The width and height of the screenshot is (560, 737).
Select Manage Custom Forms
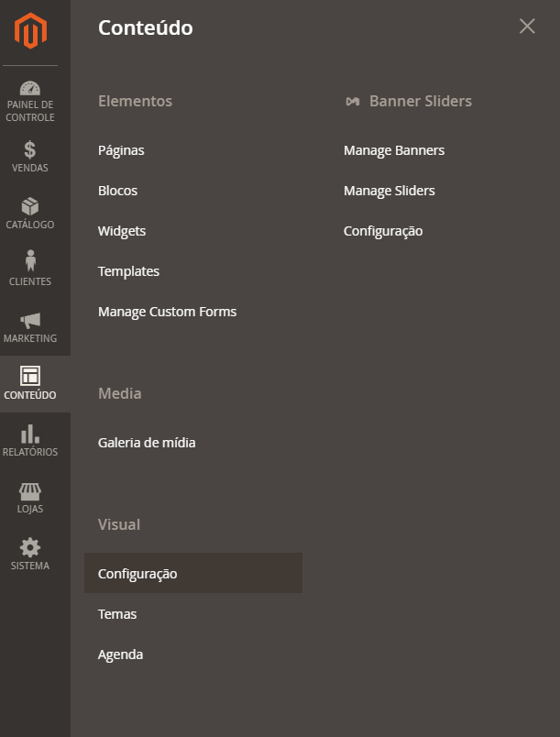tap(167, 312)
